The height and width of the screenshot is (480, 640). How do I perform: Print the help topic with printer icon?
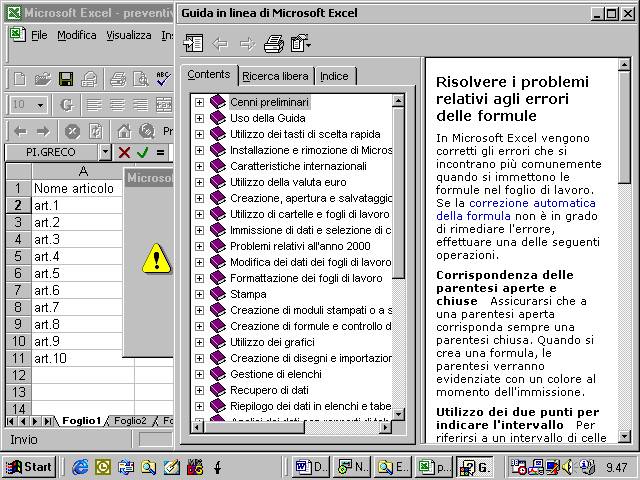pyautogui.click(x=273, y=43)
